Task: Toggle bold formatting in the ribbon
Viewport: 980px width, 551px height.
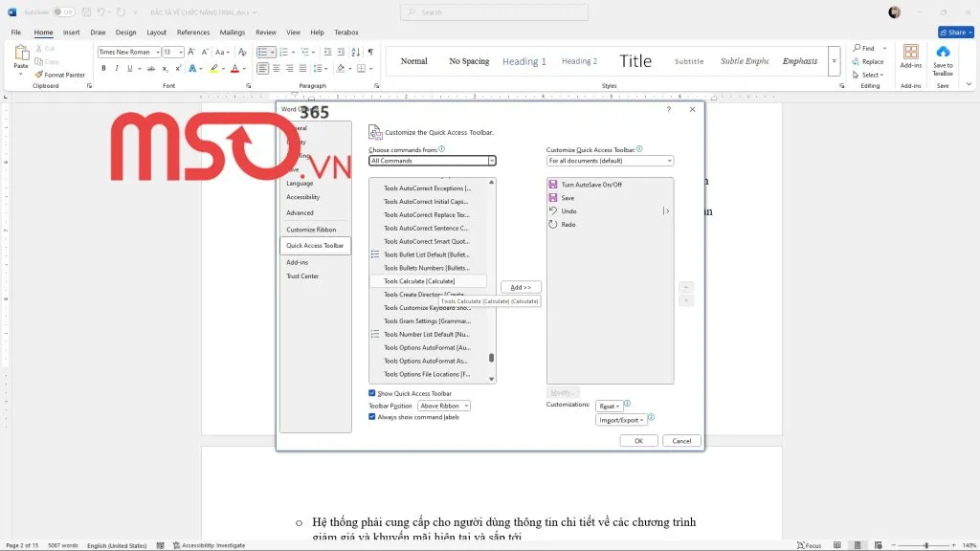Action: pyautogui.click(x=103, y=69)
